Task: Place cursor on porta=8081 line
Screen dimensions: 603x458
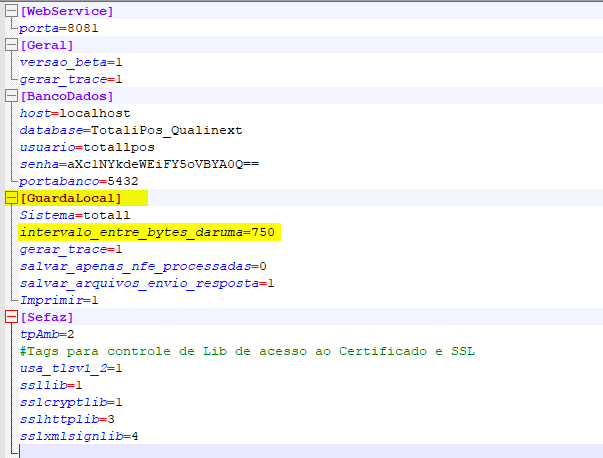Action: (x=59, y=28)
